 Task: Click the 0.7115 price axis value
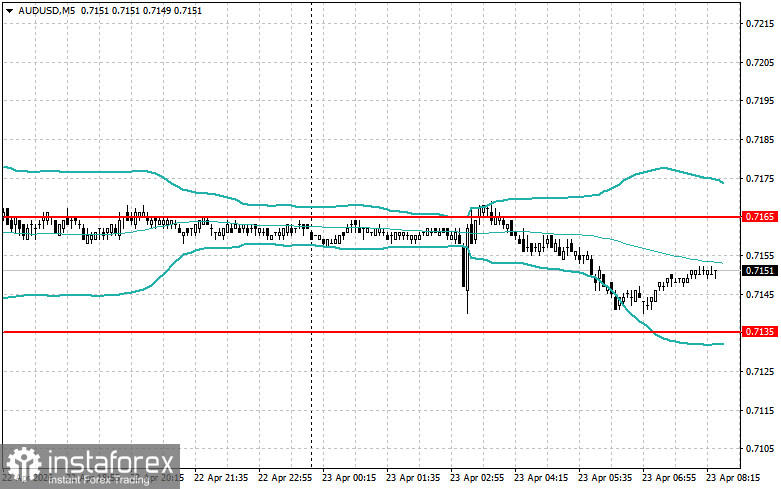click(x=760, y=410)
